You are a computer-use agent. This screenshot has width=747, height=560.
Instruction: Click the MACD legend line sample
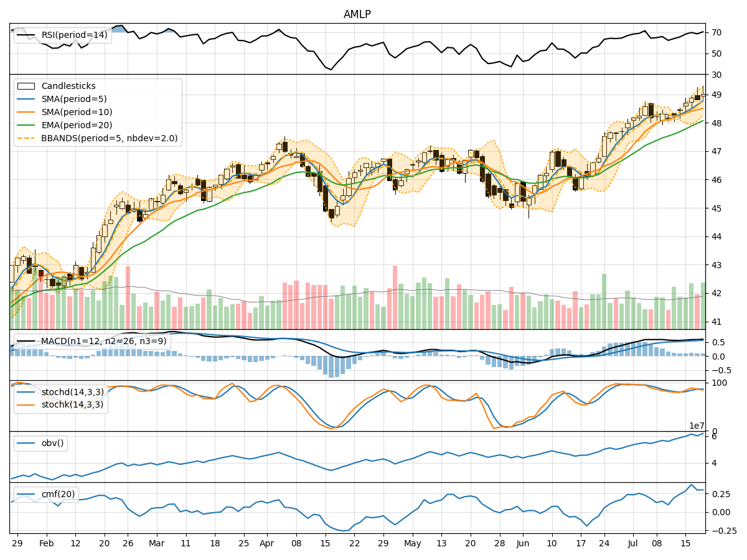[26, 340]
